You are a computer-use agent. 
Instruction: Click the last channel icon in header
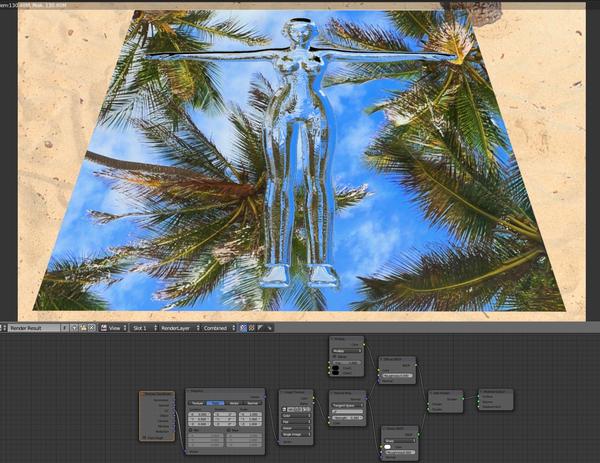point(269,328)
